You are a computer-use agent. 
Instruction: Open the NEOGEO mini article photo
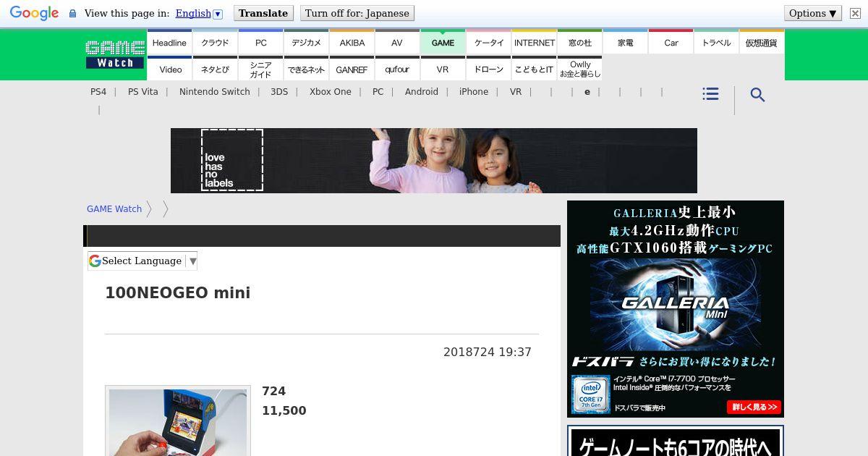click(x=178, y=421)
